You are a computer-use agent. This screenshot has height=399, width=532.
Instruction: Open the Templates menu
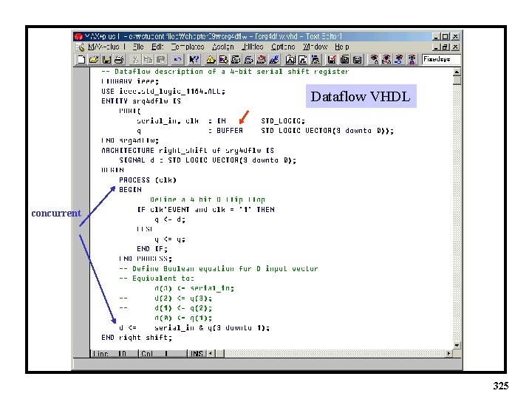[x=188, y=47]
